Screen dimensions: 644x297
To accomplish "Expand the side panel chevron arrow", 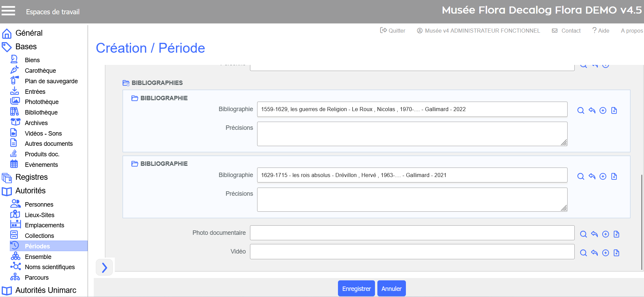I will 104,267.
